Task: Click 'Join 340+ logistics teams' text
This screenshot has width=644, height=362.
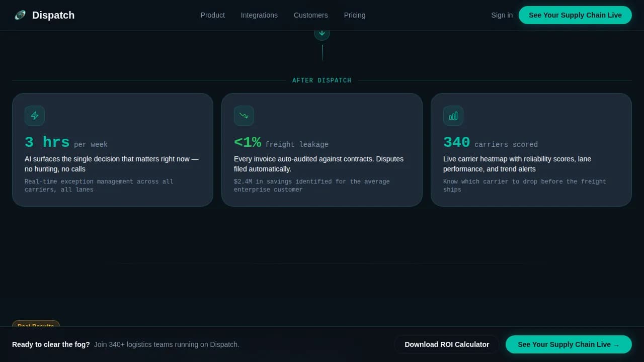Action: [167, 344]
